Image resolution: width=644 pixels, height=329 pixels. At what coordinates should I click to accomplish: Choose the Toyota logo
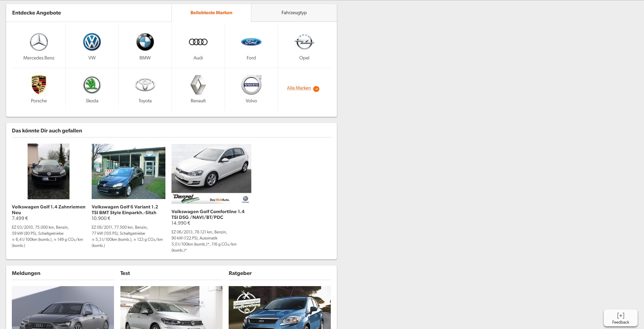(145, 85)
